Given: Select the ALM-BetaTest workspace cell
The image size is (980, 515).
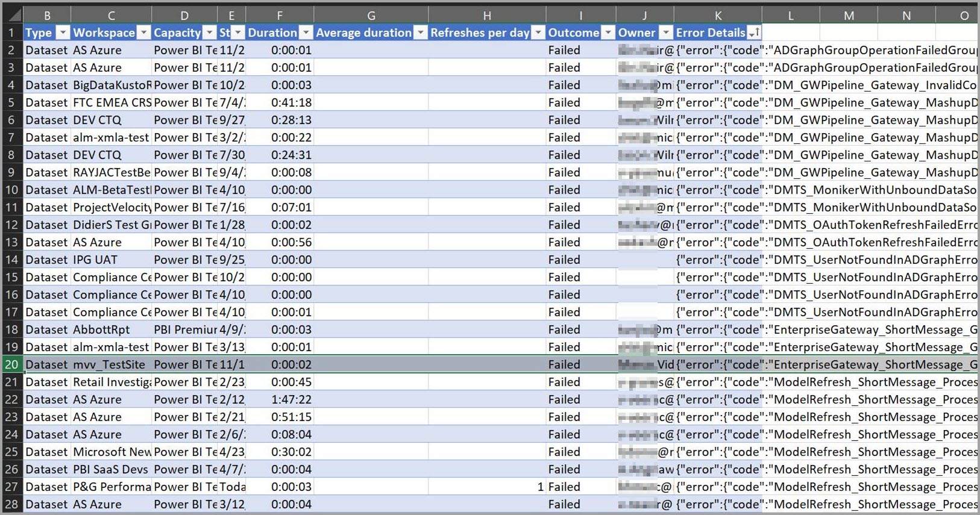Looking at the screenshot, I should [112, 190].
